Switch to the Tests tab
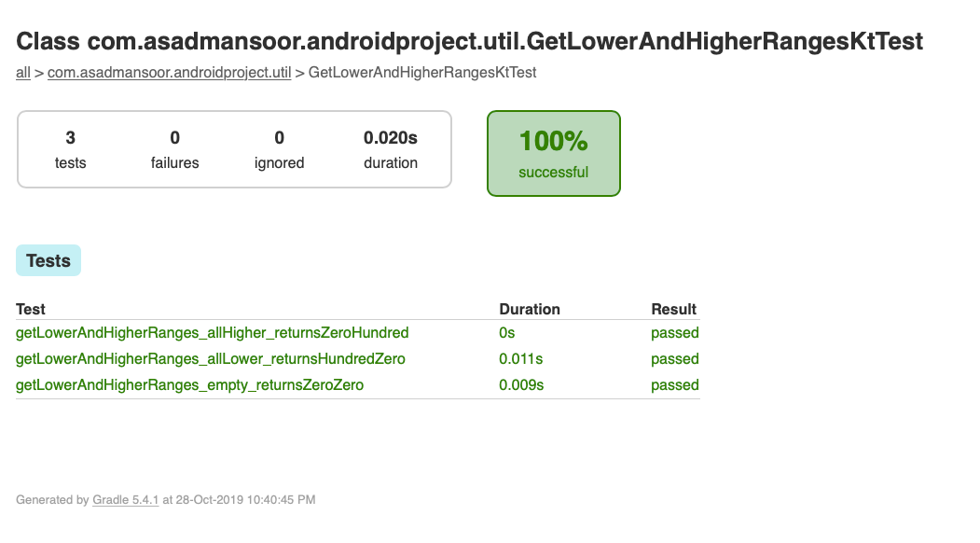This screenshot has width=980, height=543. [48, 260]
